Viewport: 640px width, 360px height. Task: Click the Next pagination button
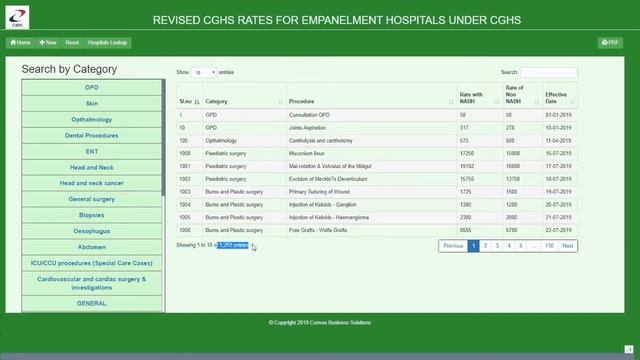568,246
